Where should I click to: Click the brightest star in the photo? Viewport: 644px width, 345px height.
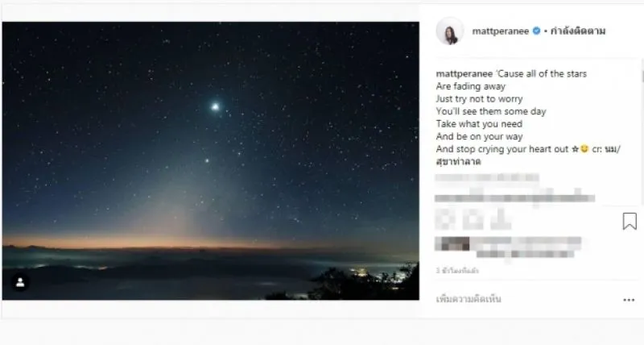click(x=215, y=107)
